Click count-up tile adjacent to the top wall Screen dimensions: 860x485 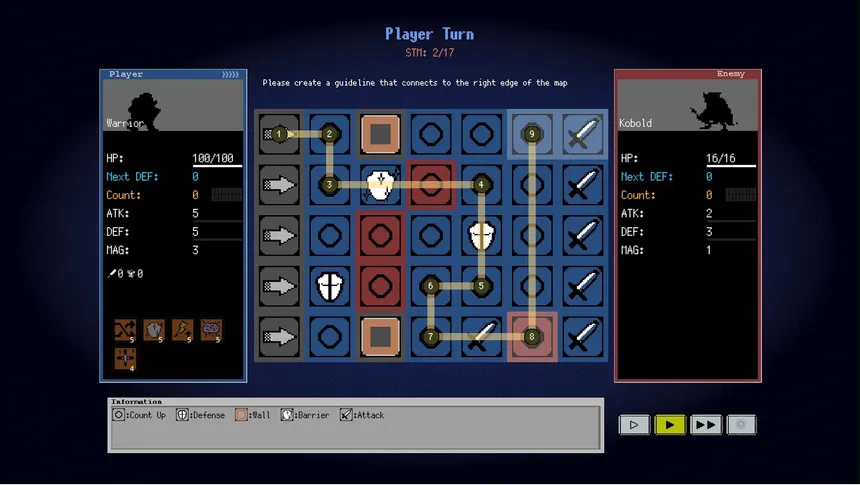(431, 134)
